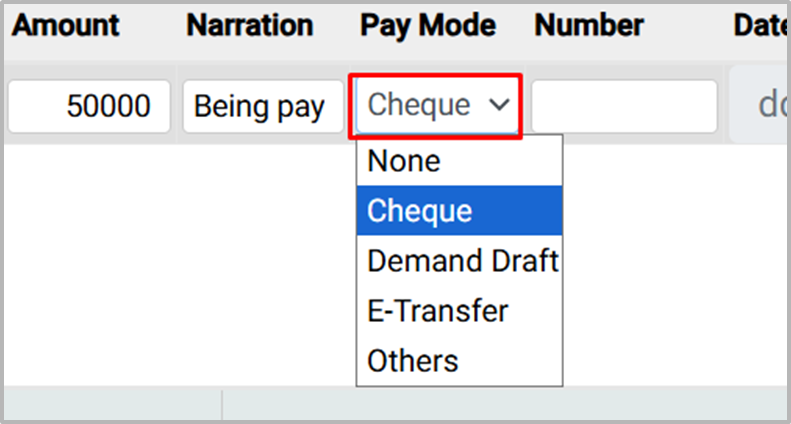Click the Narration field reading Being pay
Screen dimensions: 791x424
[260, 106]
